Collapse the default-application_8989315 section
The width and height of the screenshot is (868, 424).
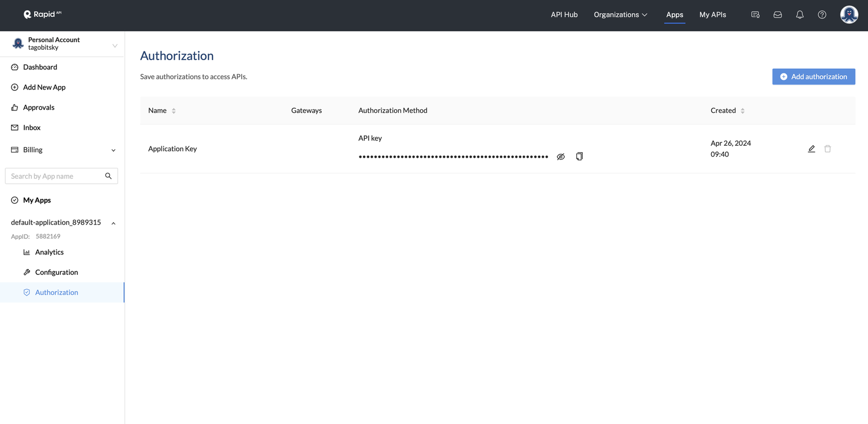click(x=113, y=222)
